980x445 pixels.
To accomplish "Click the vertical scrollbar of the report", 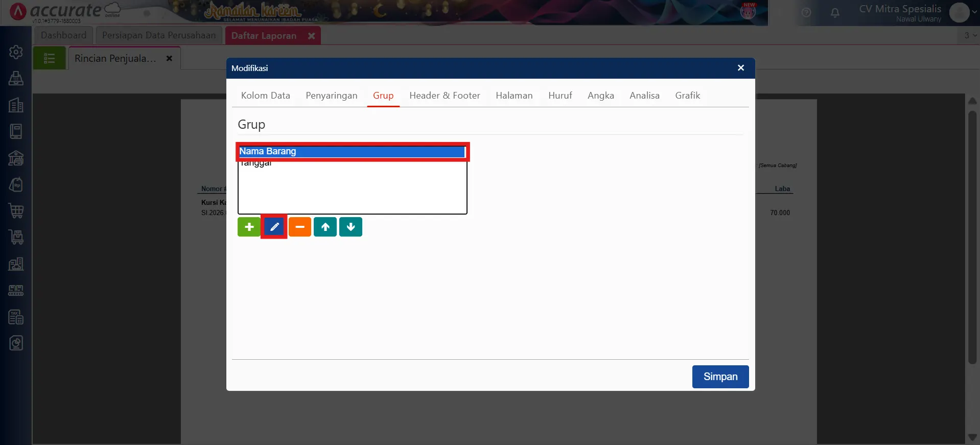I will [x=972, y=235].
